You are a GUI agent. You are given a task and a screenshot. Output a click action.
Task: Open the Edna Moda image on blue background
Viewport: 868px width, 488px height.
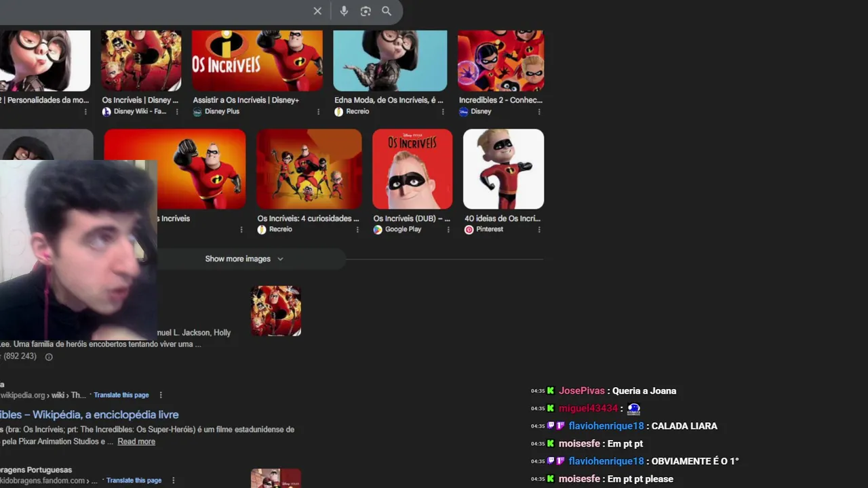coord(390,60)
